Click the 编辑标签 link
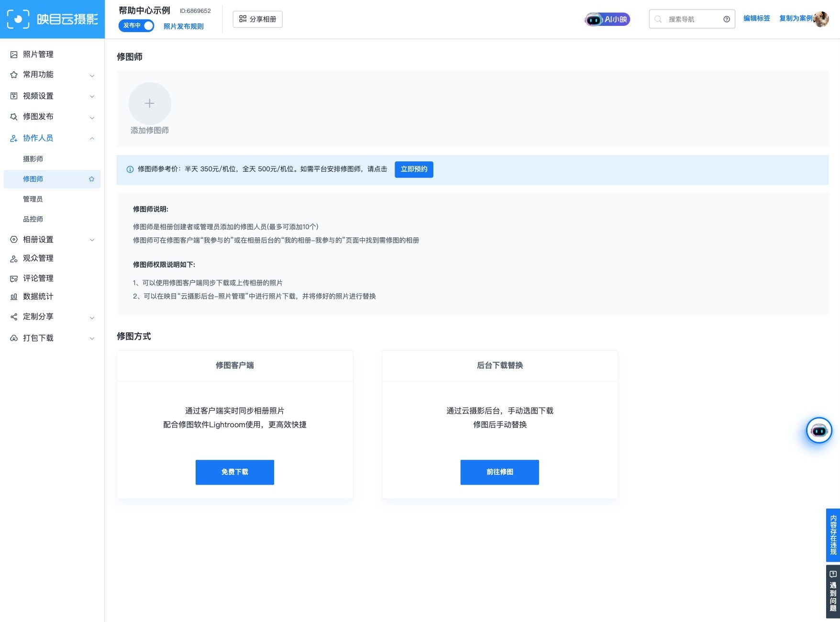Viewport: 840px width, 622px height. coord(757,18)
